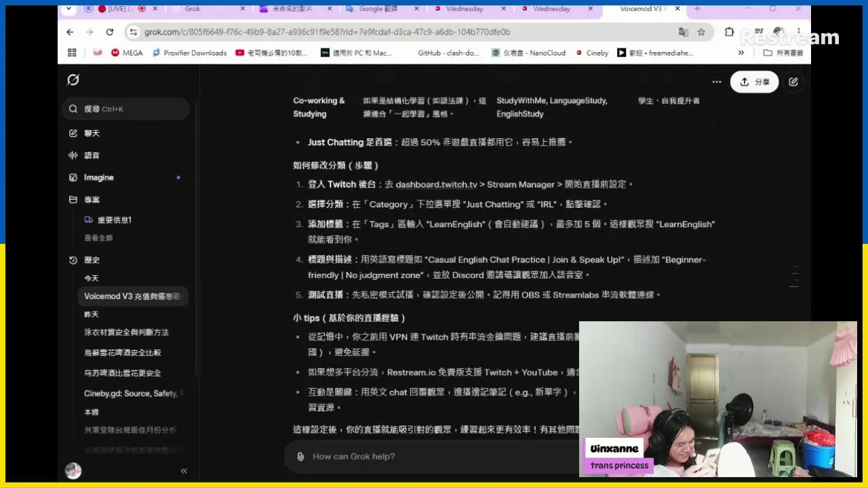
Task: Open the Cineby bookmark
Action: coord(591,52)
